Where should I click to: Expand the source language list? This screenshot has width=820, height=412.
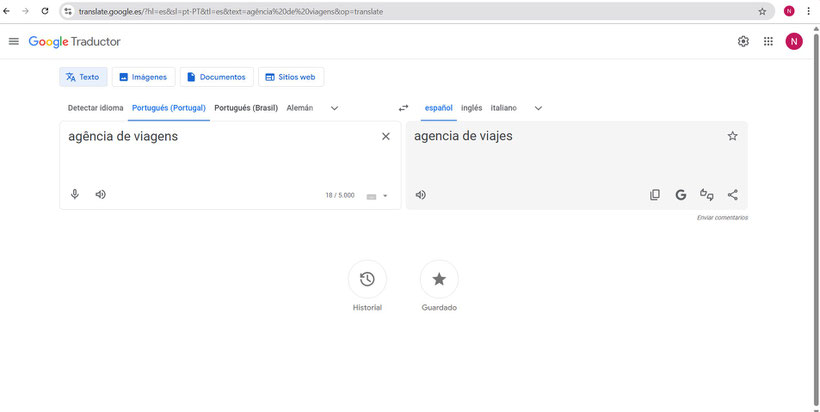(x=335, y=108)
